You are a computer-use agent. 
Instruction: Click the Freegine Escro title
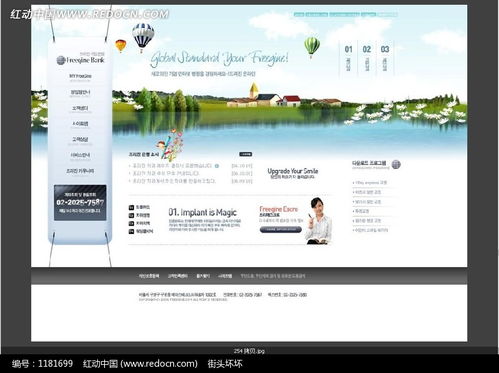[x=279, y=209]
